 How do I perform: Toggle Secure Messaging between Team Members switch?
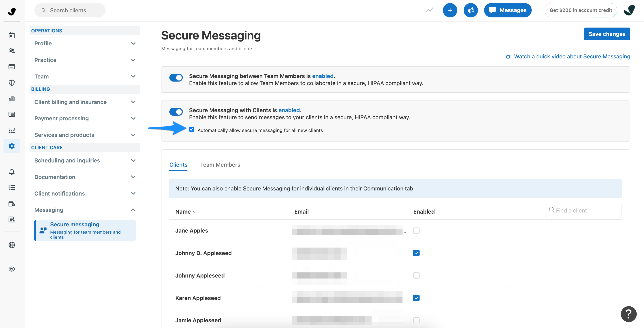[x=176, y=78]
